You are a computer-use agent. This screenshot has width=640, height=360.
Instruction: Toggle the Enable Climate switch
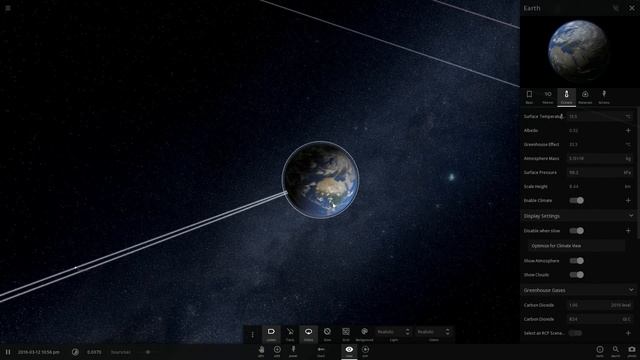pyautogui.click(x=576, y=200)
